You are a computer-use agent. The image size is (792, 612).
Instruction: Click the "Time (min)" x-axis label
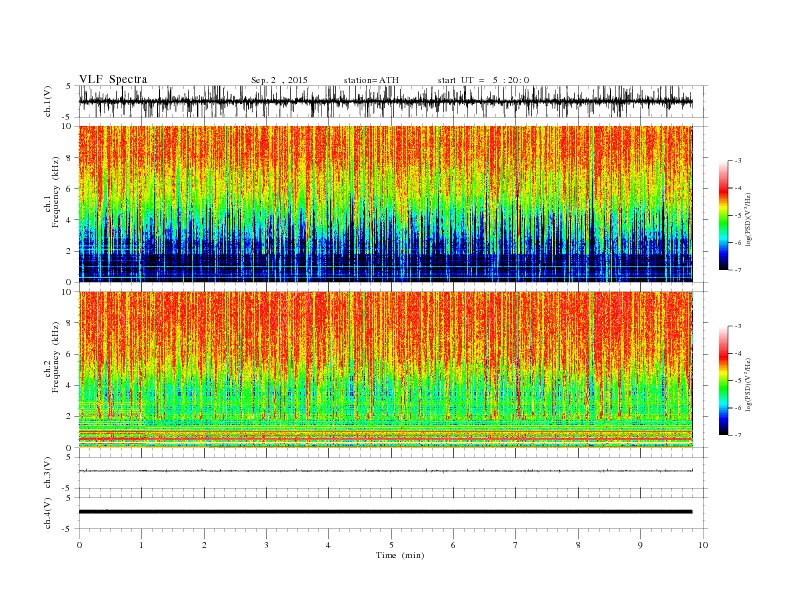[400, 555]
